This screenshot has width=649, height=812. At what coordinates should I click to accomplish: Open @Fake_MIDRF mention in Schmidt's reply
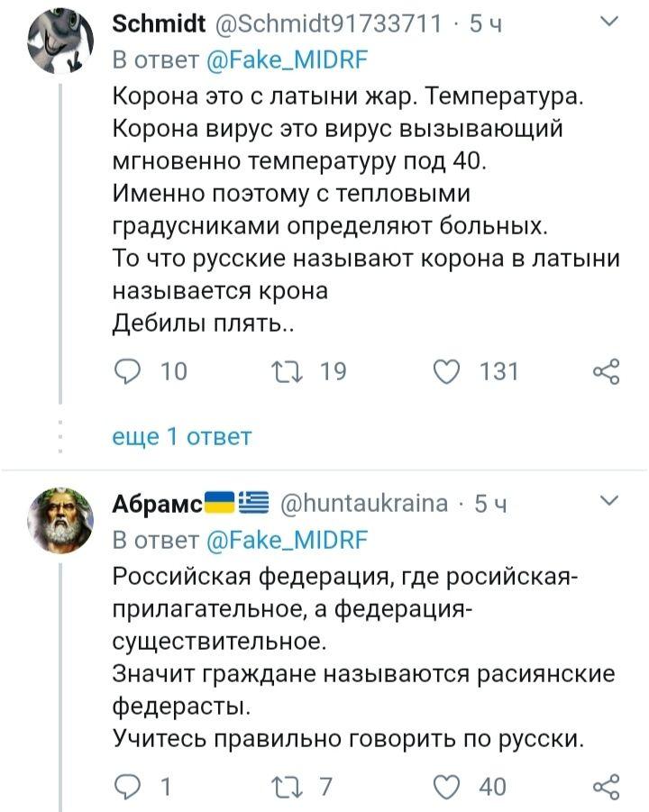(286, 60)
